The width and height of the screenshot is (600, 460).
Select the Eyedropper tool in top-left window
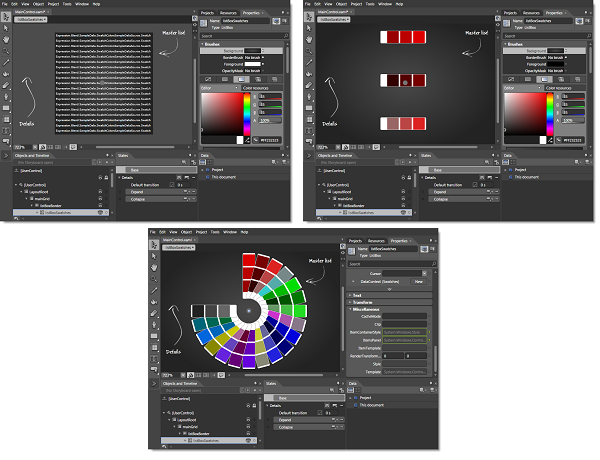pos(6,63)
